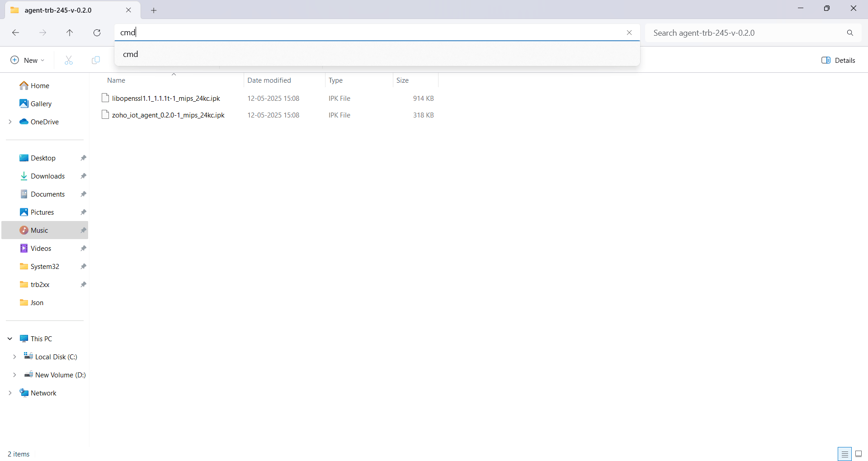The height and width of the screenshot is (461, 868).
Task: Click the search magnifier icon
Action: point(850,33)
